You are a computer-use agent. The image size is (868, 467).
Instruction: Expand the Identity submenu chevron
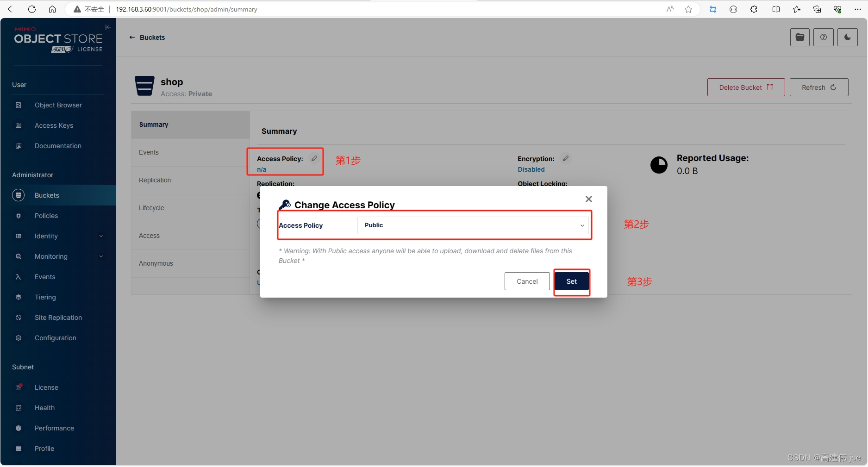pyautogui.click(x=101, y=236)
